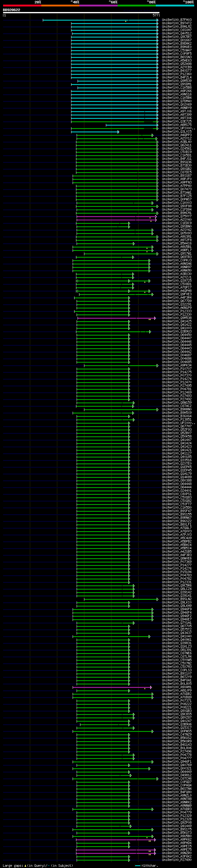Select the UniRef100_P12333 label
The image size is (197, 868).
coord(177,311)
